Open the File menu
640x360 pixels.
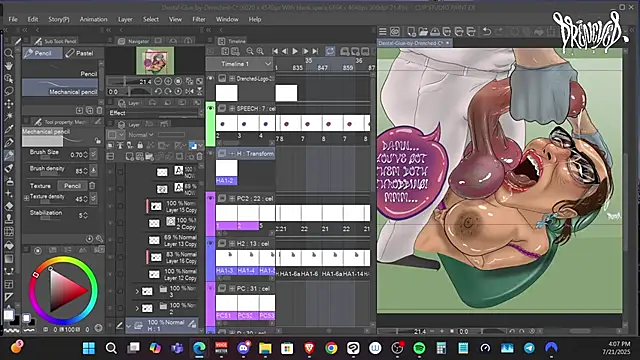point(13,19)
